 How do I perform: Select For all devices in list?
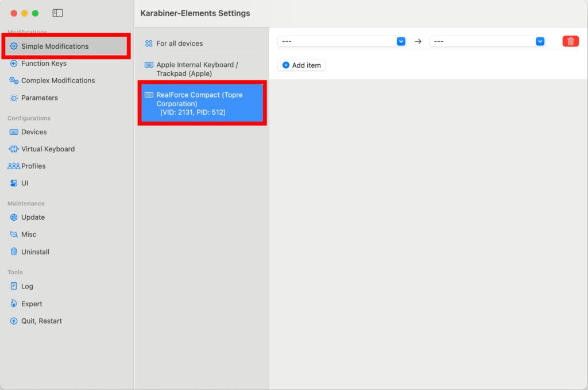click(179, 44)
